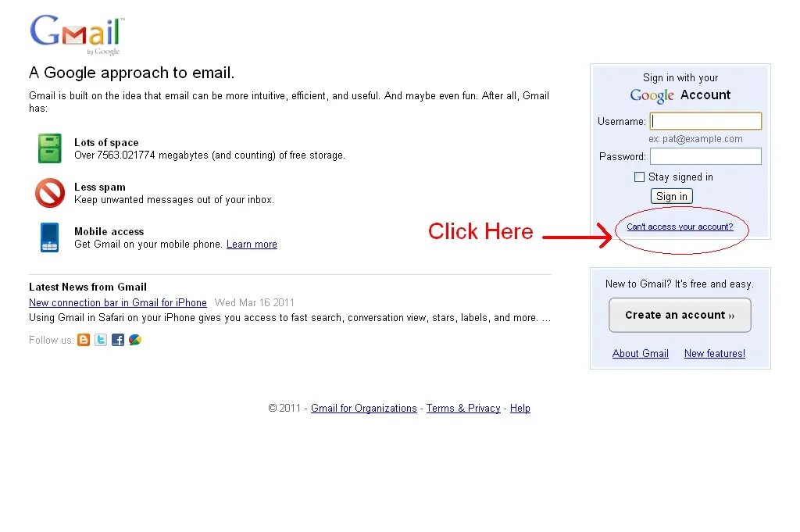
Task: Open the Terms & Privacy link
Action: point(463,408)
